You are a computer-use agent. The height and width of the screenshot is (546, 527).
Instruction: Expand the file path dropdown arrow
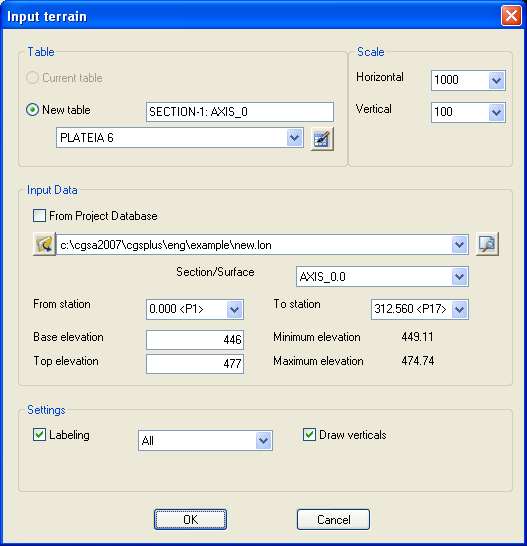coord(459,244)
